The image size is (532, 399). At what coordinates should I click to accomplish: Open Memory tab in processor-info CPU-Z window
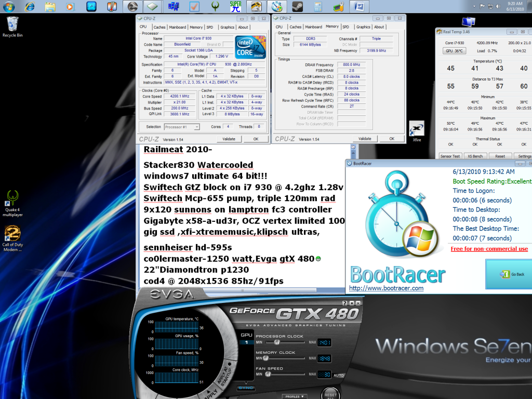click(196, 27)
